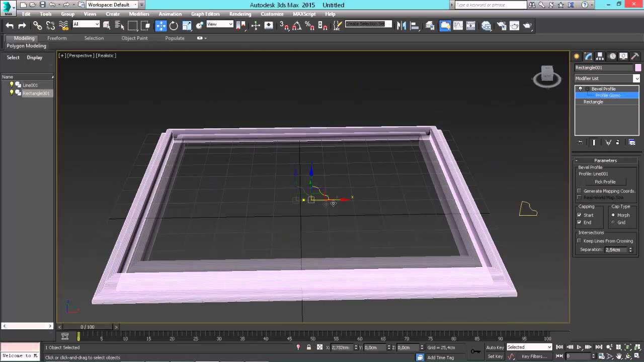Toggle Window/Crossing selection mode
644x362 pixels.
[x=145, y=26]
